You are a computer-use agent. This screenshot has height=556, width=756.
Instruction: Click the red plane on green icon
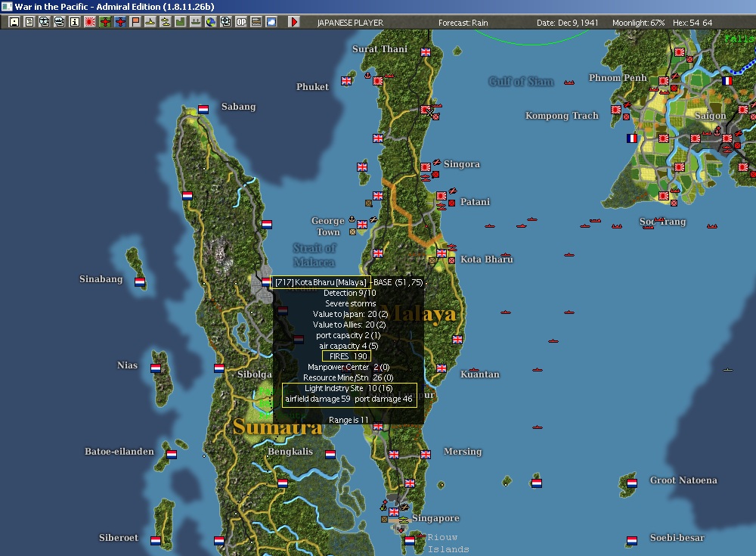click(x=104, y=22)
